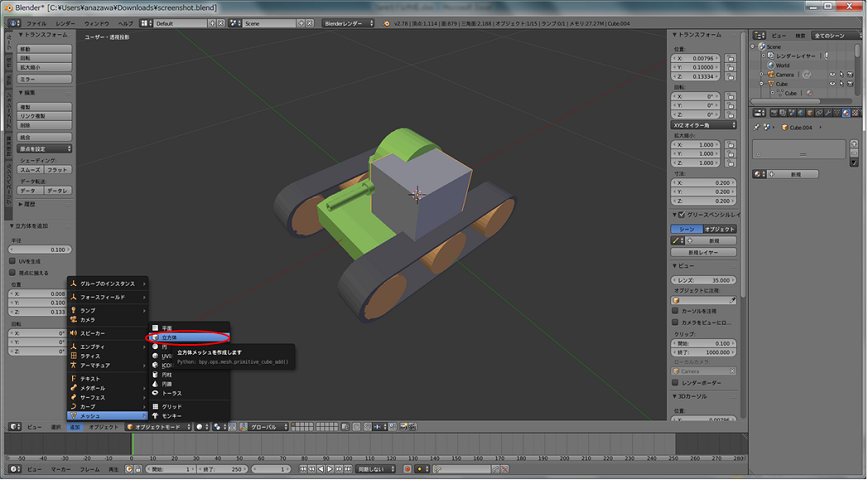Click the スピーカー (Speaker) icon in add menu
Viewport: 868px width, 480px height.
coord(74,333)
